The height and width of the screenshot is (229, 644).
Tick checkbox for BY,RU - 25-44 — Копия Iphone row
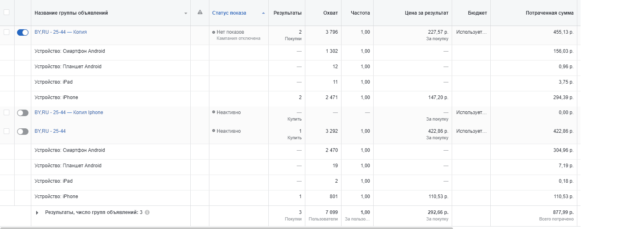(x=7, y=112)
